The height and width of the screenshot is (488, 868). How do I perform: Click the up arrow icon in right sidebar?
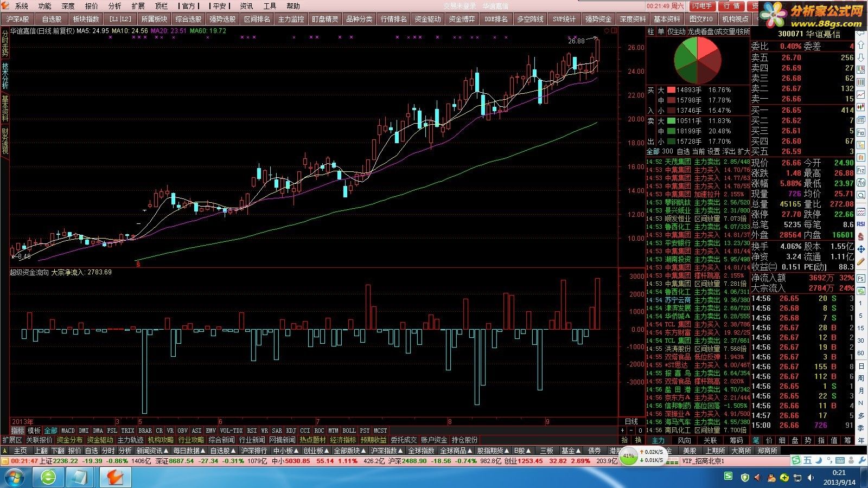[861, 44]
